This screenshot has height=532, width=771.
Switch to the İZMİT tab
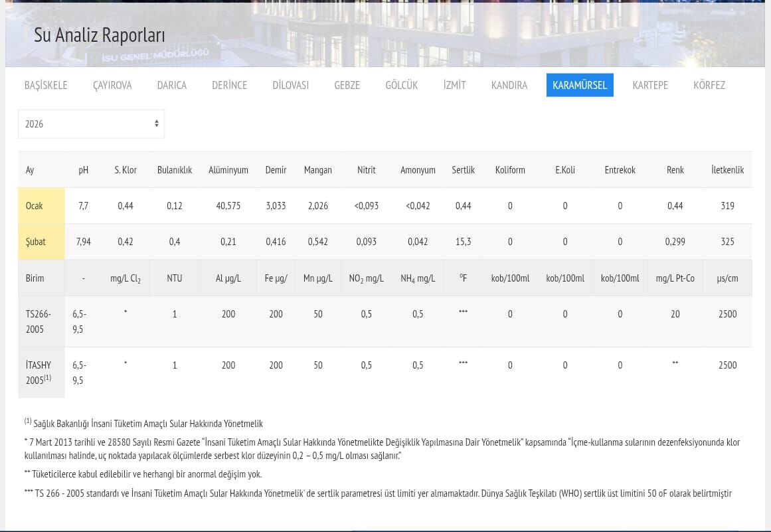click(454, 85)
